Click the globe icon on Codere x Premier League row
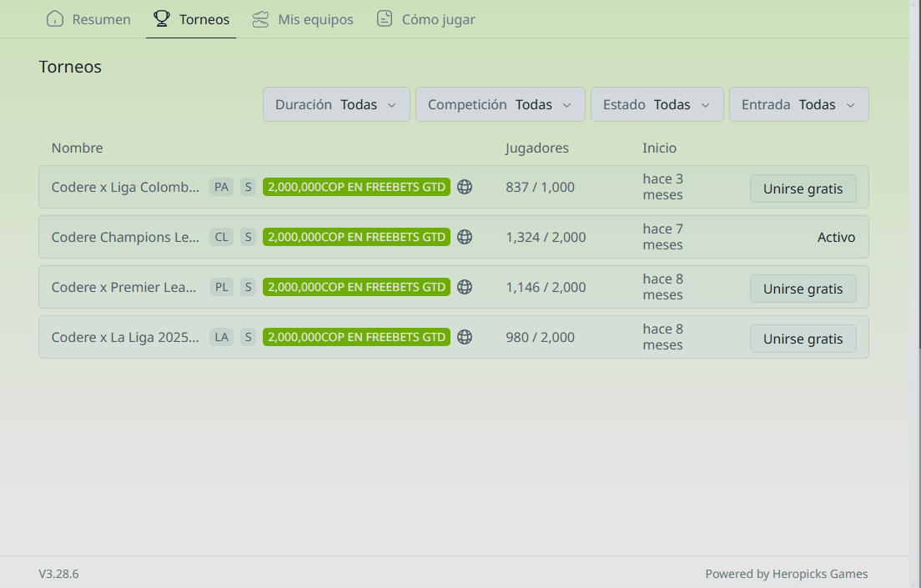921x588 pixels. click(465, 286)
